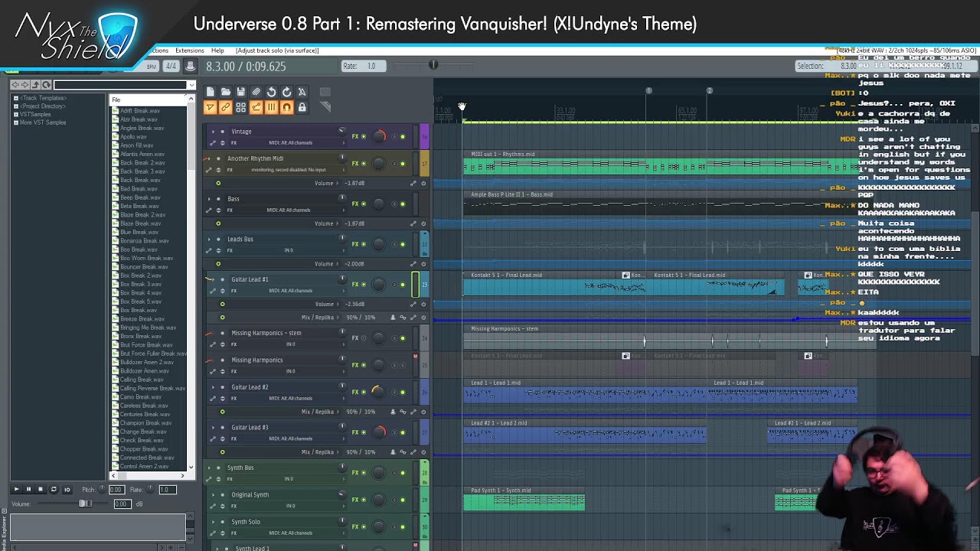Click timeline marker 1
The image size is (980, 551).
648,91
